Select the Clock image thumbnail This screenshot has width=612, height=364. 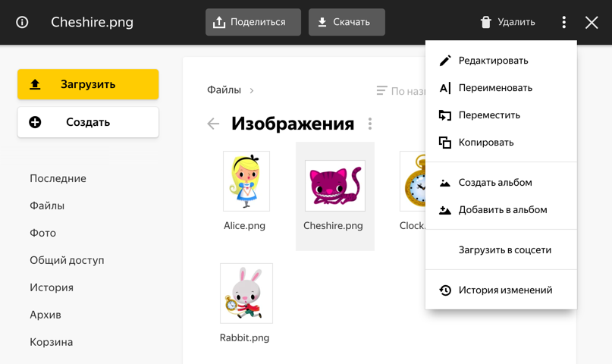point(413,181)
